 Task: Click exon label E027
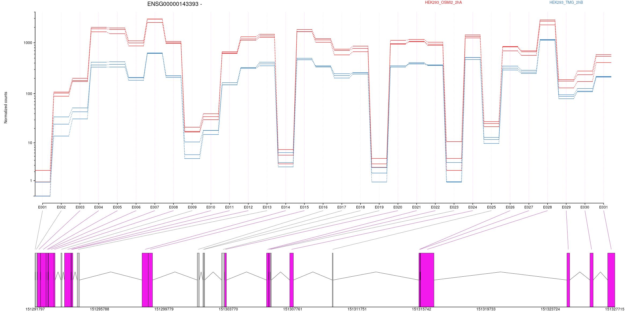[x=529, y=207]
